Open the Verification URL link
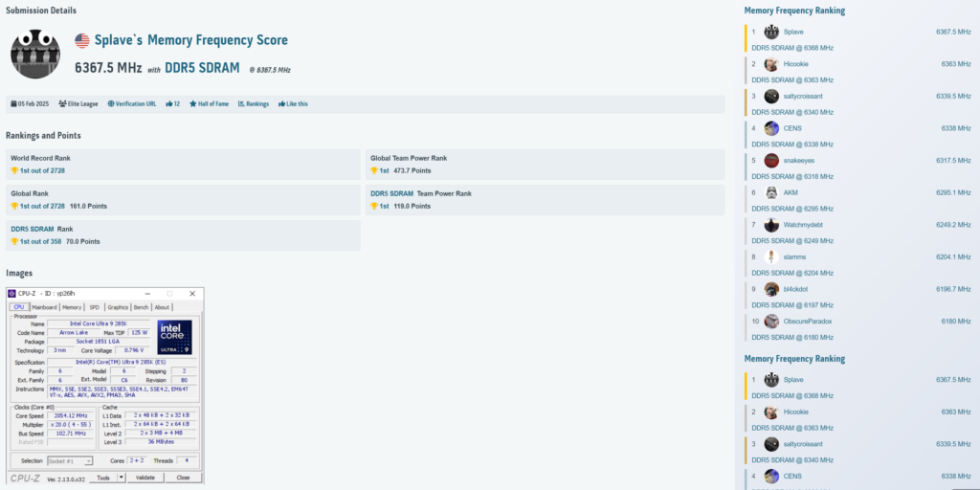This screenshot has width=980, height=490. pyautogui.click(x=136, y=104)
